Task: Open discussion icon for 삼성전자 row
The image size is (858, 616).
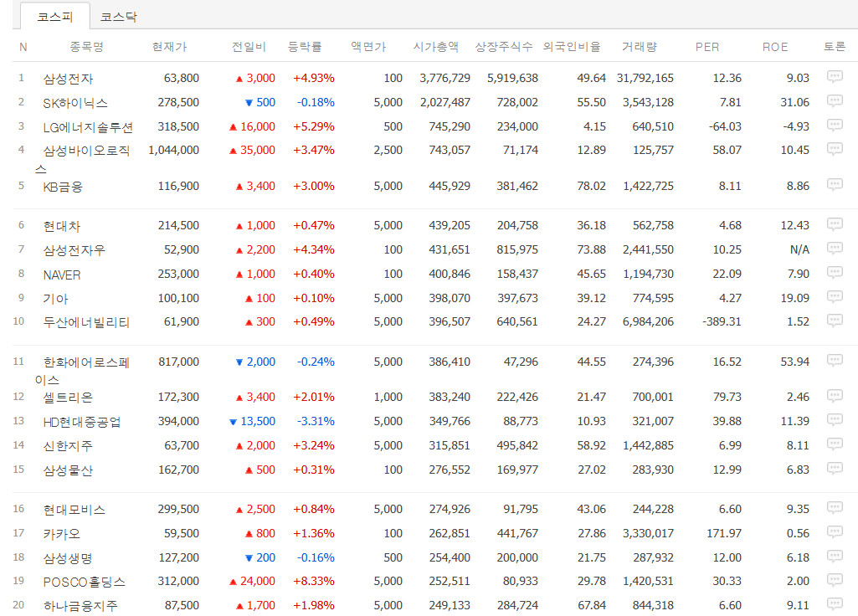Action: 835,77
